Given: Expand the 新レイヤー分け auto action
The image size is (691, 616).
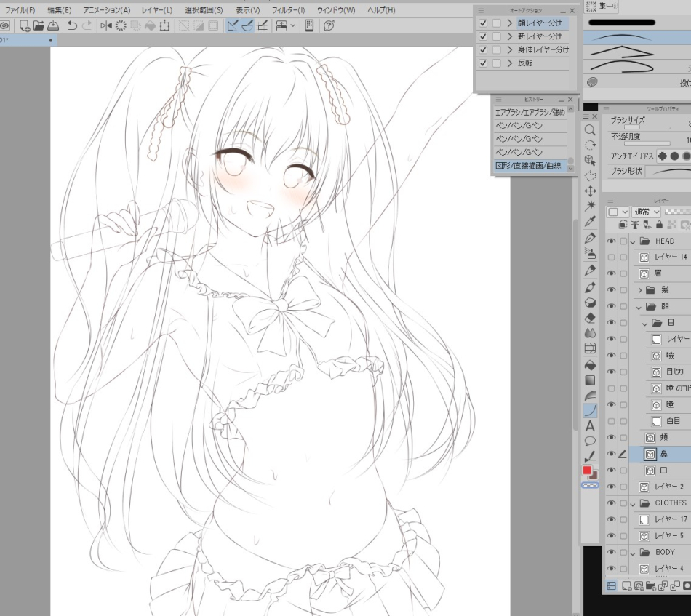Looking at the screenshot, I should (x=510, y=36).
